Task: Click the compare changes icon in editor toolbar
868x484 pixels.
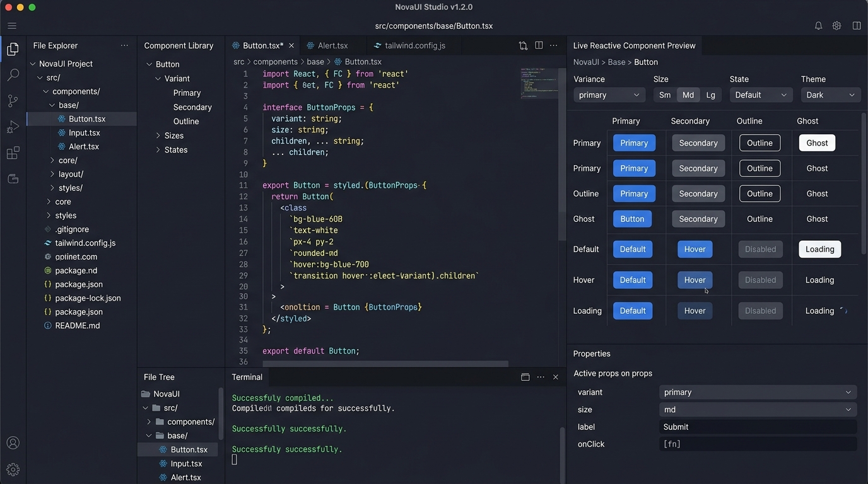Action: tap(523, 45)
